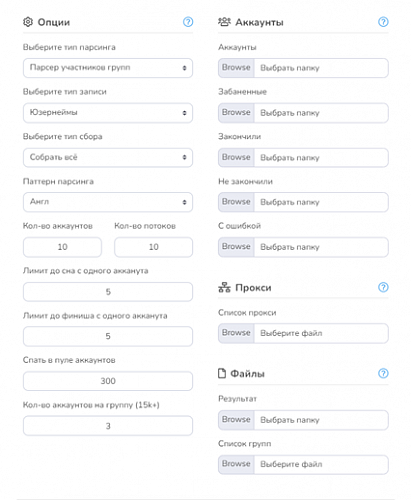The image size is (411, 500).
Task: Open help icon for Прокси section
Action: click(x=383, y=287)
